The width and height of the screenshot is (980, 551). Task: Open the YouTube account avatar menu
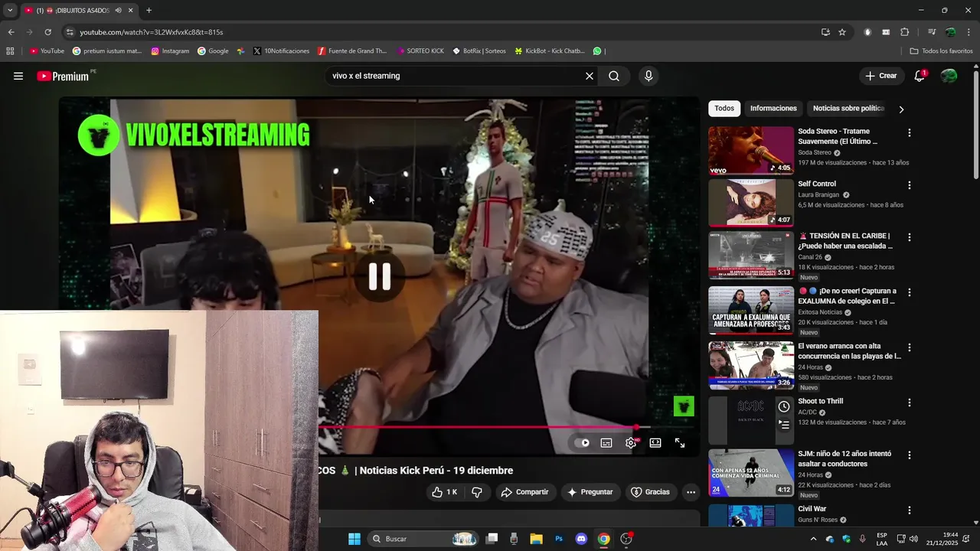click(949, 76)
